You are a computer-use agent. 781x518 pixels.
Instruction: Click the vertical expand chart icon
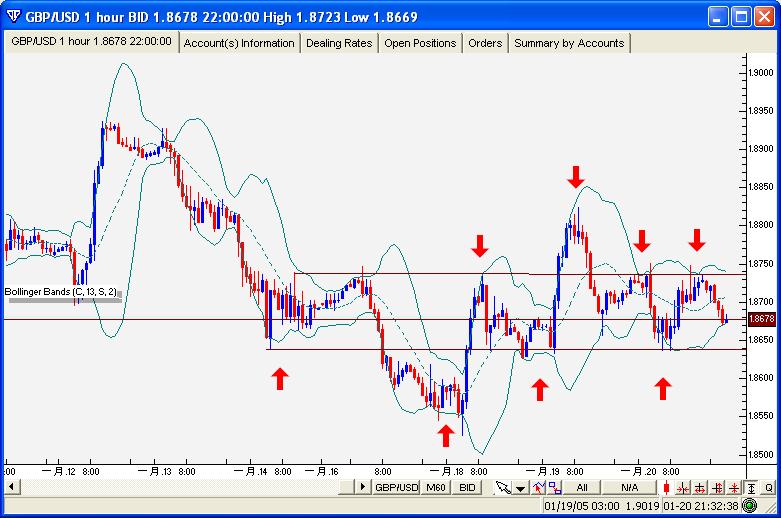(717, 488)
